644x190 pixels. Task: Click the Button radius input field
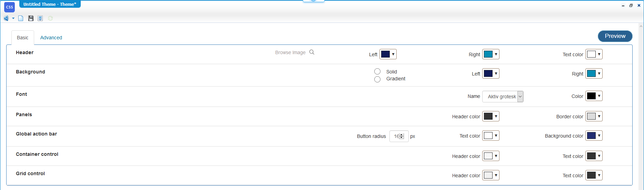[396, 136]
